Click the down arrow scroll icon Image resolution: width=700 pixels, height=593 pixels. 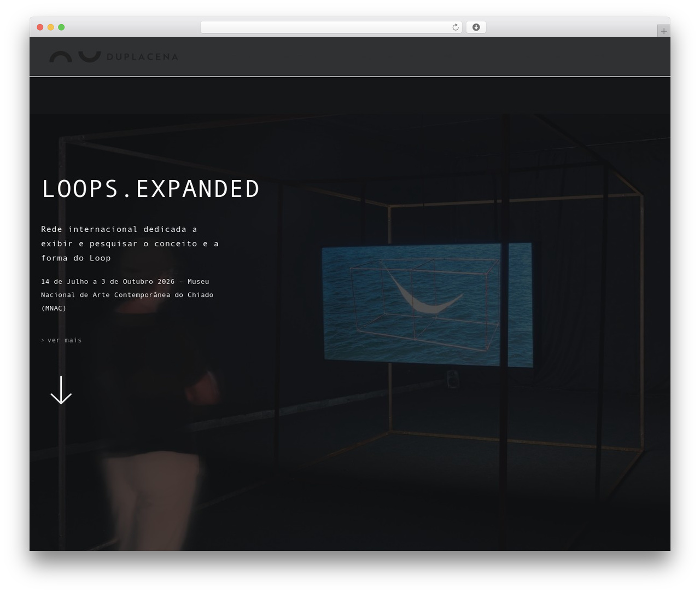pos(61,390)
